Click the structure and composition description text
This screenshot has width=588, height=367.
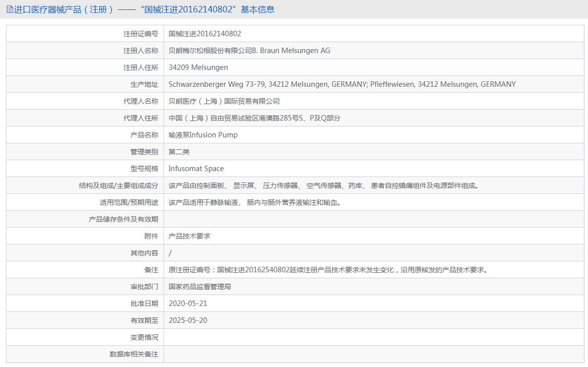tap(324, 185)
